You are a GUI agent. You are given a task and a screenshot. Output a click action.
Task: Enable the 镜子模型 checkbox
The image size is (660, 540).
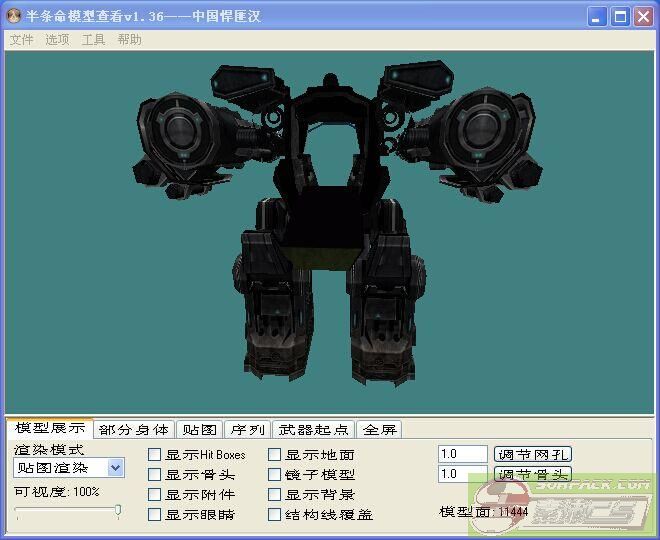[275, 475]
